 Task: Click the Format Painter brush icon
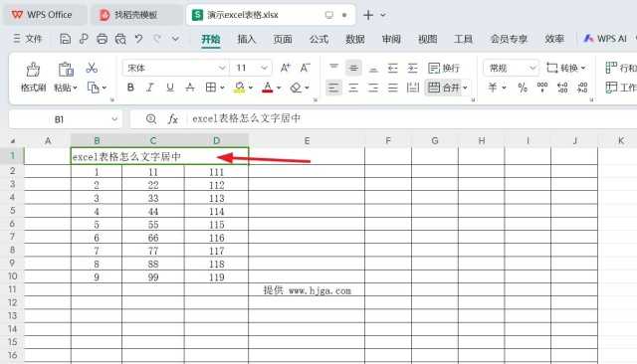(x=33, y=70)
